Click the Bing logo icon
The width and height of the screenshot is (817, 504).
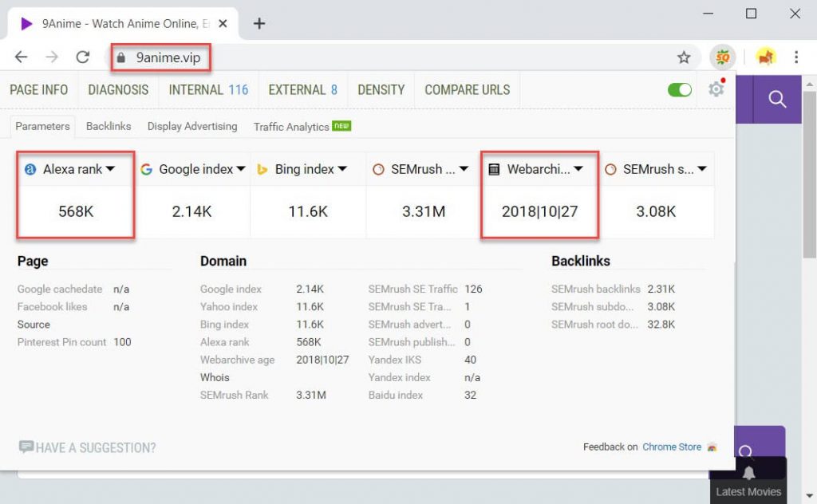tap(262, 169)
